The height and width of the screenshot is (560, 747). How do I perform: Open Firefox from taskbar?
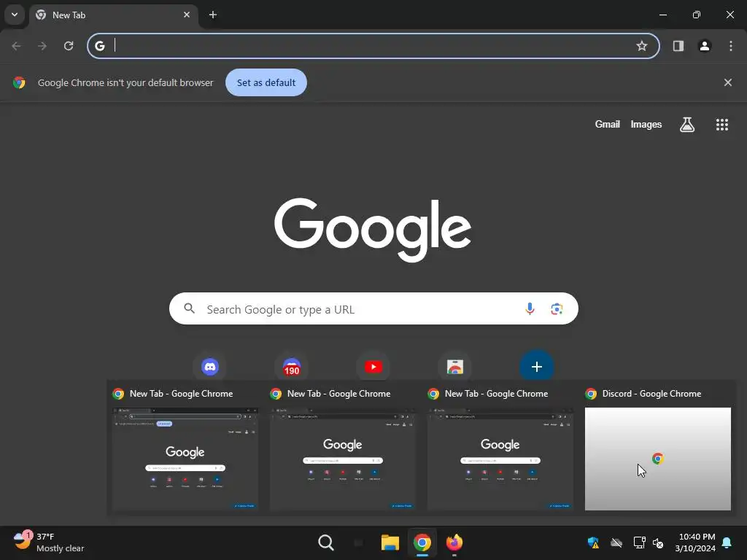point(454,542)
